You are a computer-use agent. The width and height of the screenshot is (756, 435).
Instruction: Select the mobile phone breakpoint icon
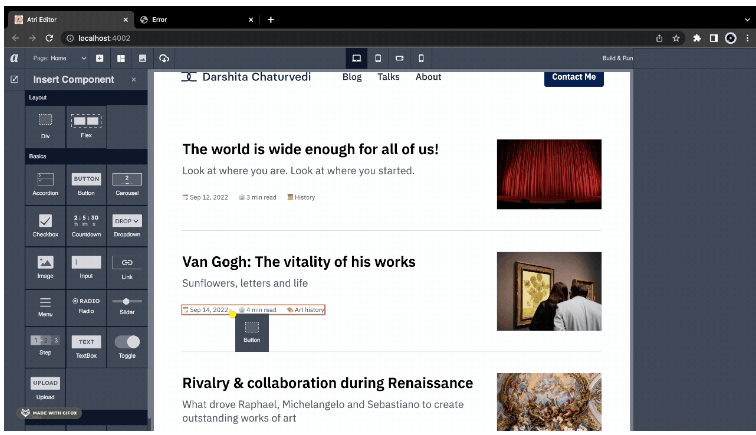pos(421,58)
